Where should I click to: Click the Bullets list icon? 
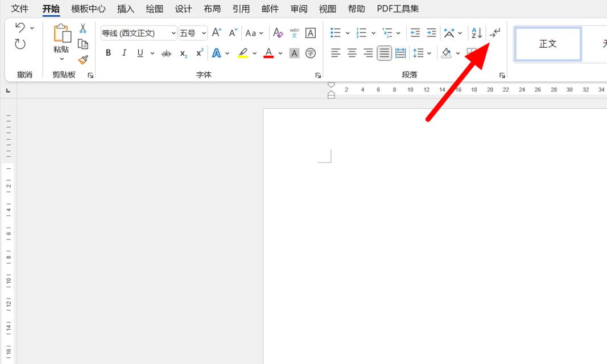[336, 33]
